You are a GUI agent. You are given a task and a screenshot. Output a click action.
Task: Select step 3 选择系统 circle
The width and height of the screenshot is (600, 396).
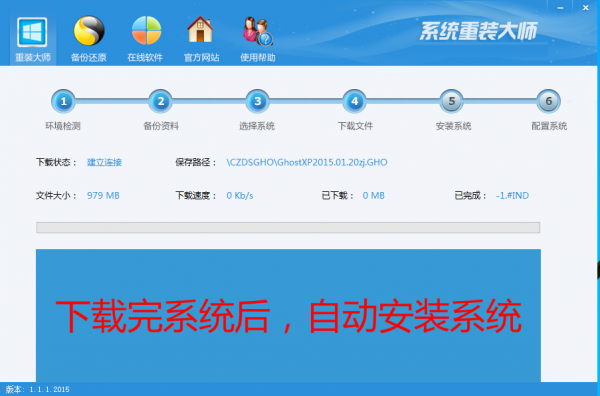tap(258, 101)
